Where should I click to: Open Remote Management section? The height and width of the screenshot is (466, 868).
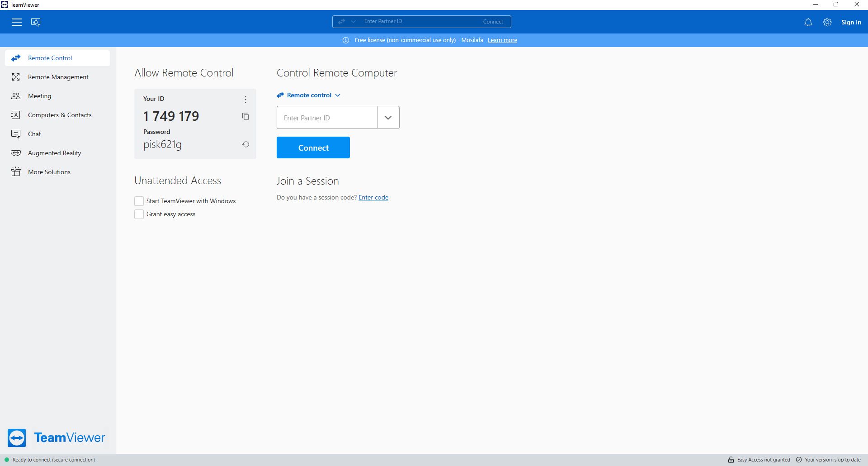[57, 77]
